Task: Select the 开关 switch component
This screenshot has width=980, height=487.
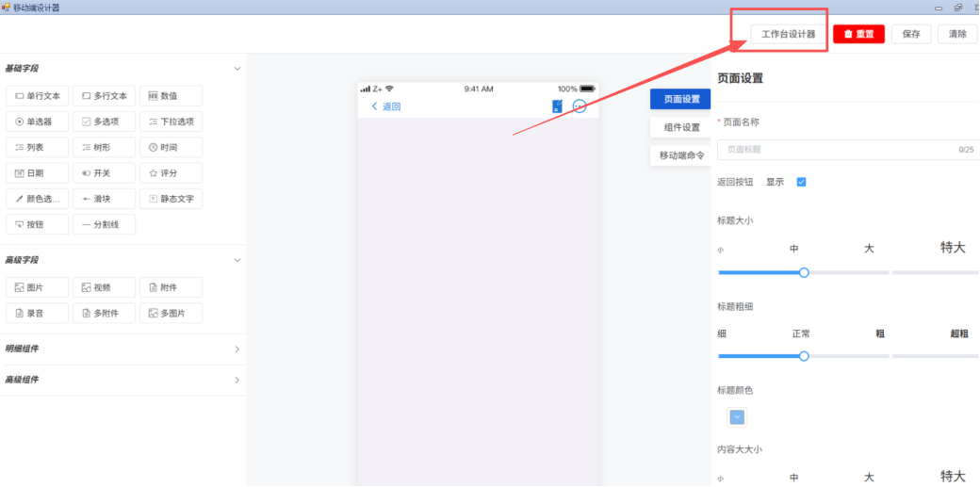Action: click(104, 173)
